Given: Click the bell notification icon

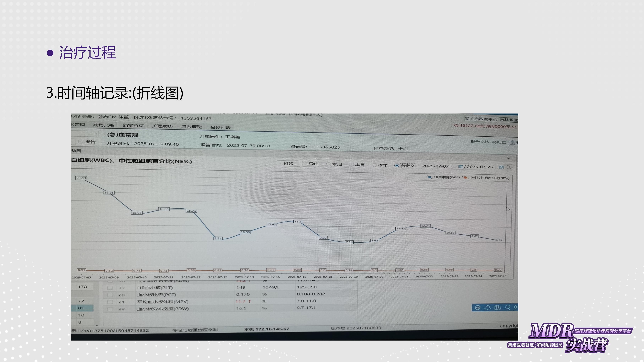Looking at the screenshot, I should (487, 308).
